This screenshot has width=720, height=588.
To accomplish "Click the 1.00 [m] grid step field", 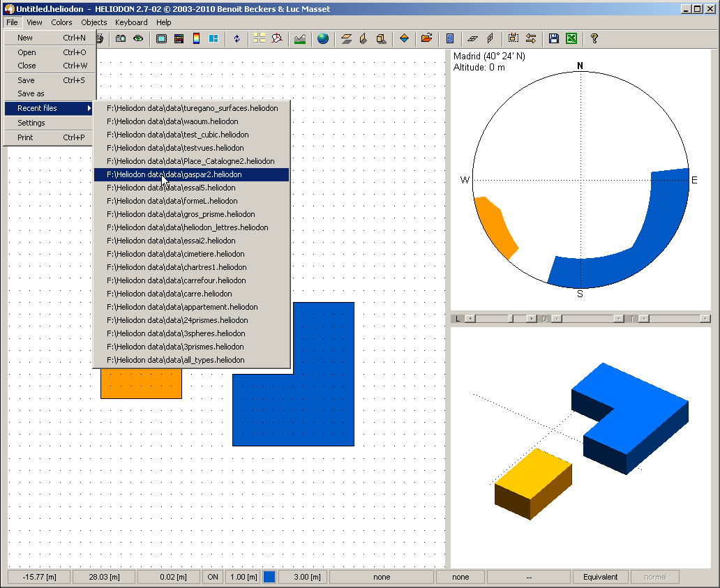I will coord(243,577).
